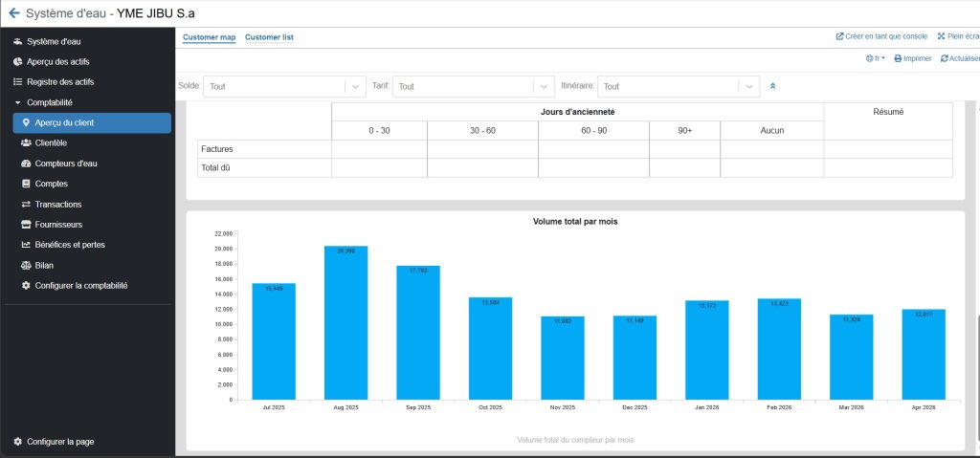Screen dimensions: 980x458
Task: Switch to the Customer list tab
Action: click(x=269, y=37)
